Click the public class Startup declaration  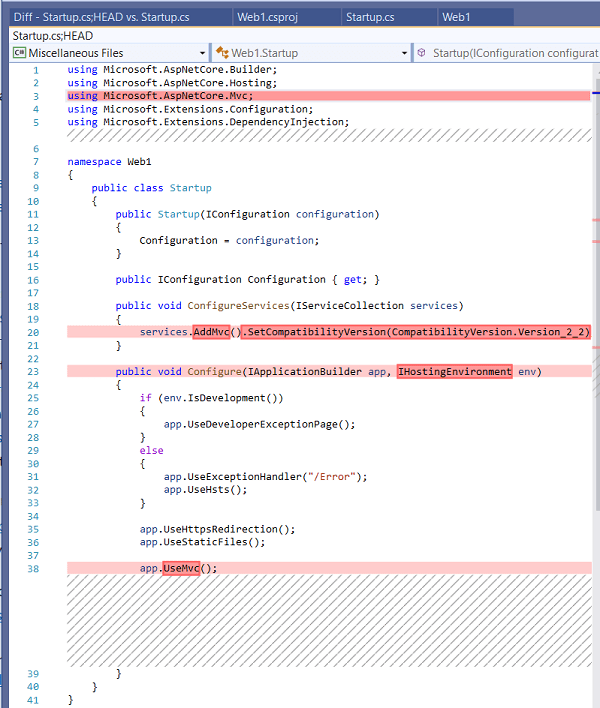[x=151, y=188]
